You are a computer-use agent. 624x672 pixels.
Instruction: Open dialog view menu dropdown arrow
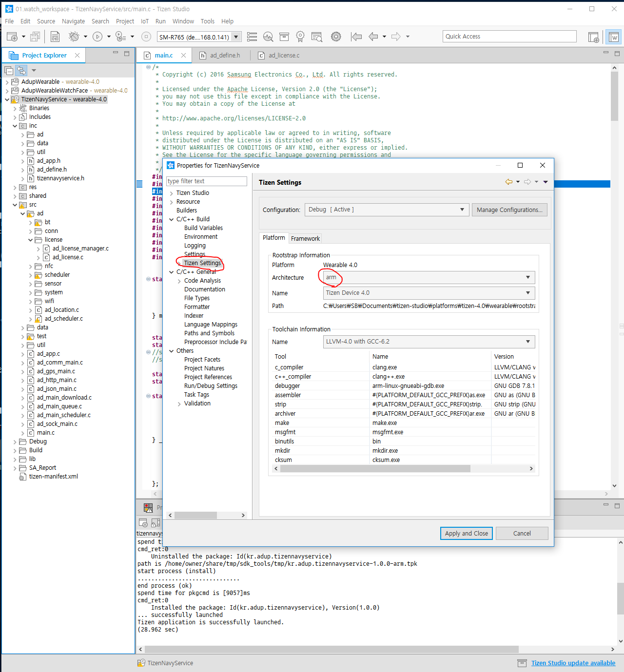[545, 182]
